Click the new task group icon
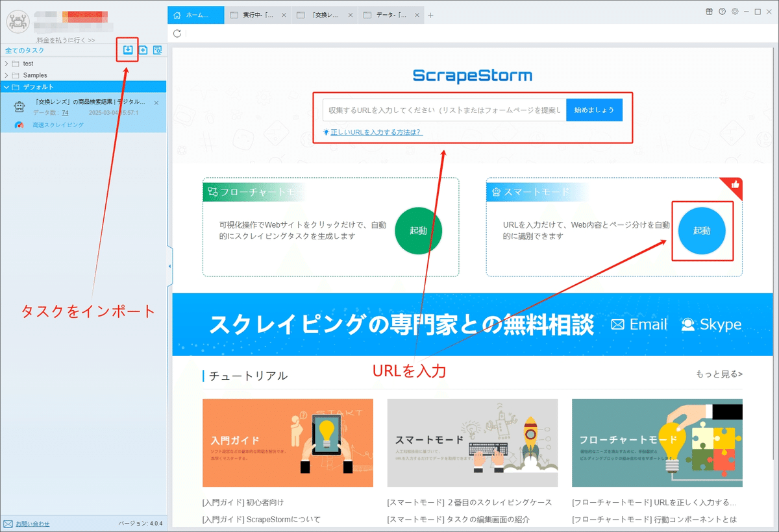 [143, 50]
